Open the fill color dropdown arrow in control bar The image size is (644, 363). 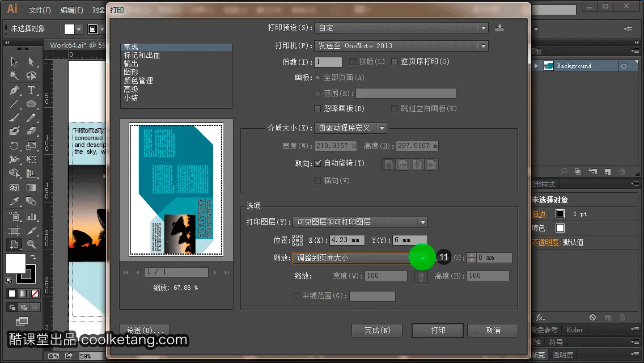79,29
